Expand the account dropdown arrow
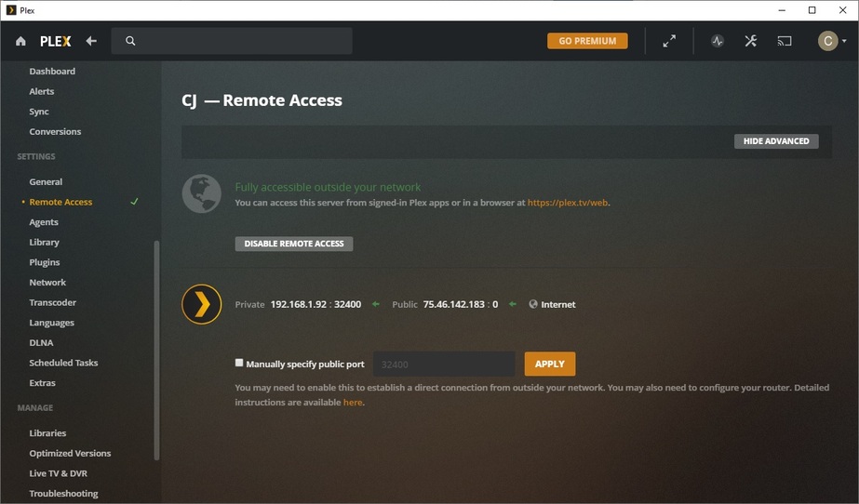859x504 pixels. click(844, 41)
